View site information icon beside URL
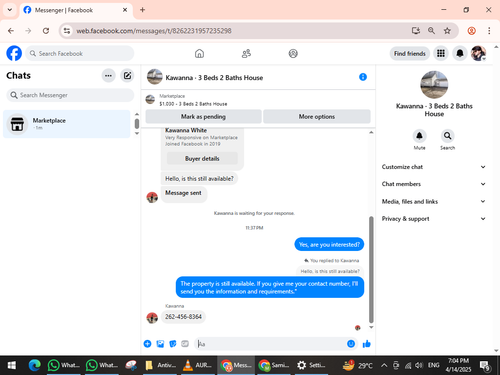 point(67,31)
